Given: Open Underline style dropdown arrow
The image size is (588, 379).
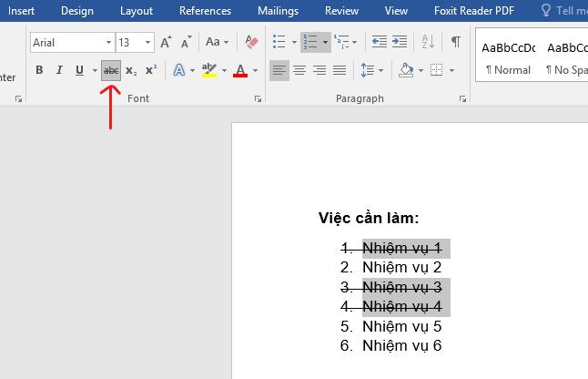Looking at the screenshot, I should click(x=95, y=70).
